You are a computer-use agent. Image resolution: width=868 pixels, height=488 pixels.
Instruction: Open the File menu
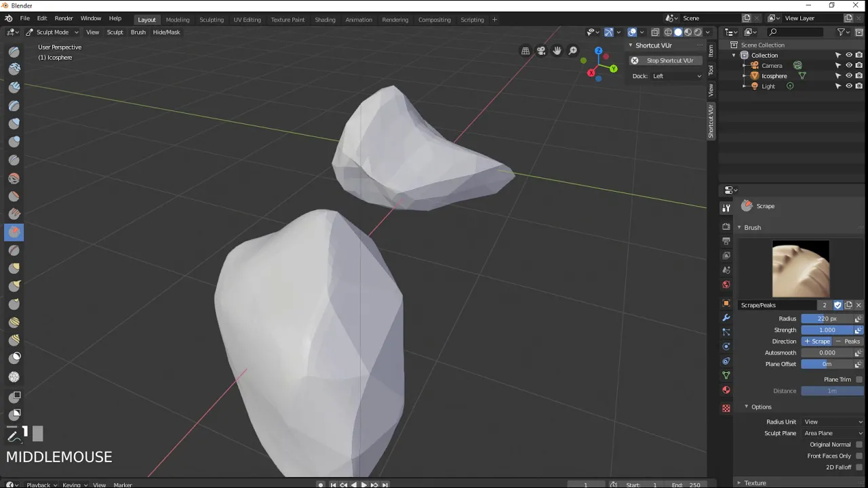click(x=24, y=18)
